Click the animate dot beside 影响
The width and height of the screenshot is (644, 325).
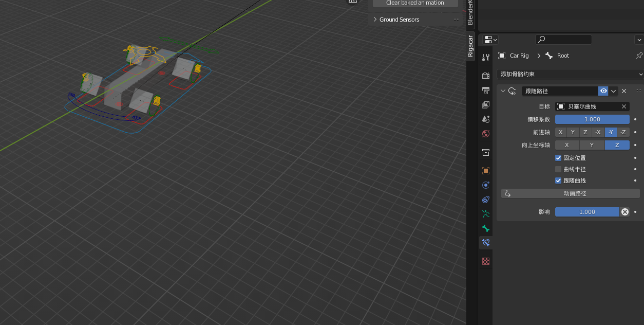click(635, 212)
